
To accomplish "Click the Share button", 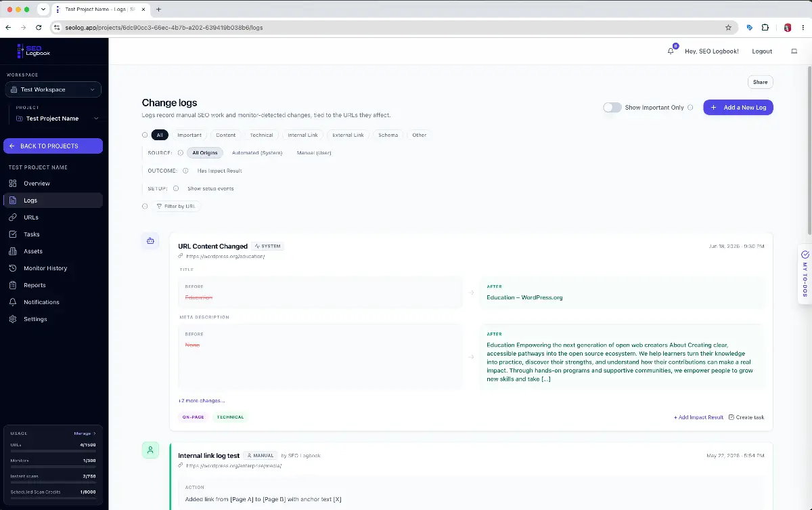I will click(760, 82).
